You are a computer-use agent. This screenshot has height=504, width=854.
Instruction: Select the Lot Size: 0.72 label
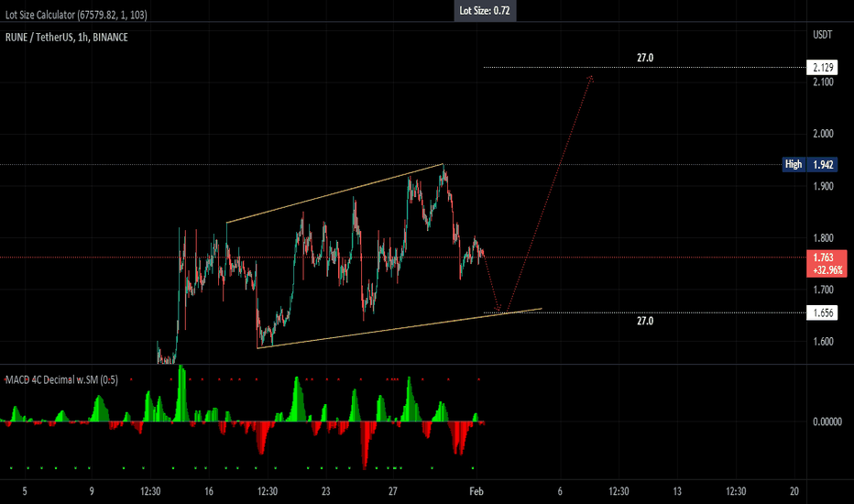click(x=485, y=10)
